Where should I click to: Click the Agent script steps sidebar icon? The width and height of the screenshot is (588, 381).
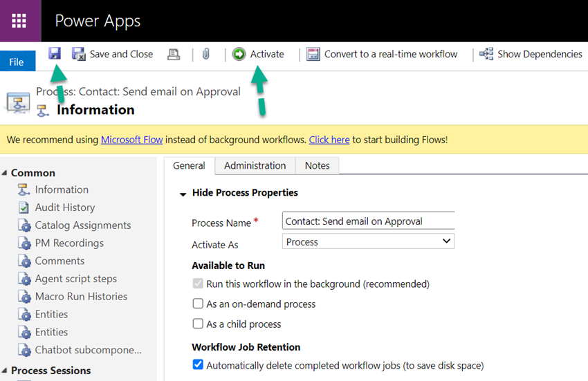pyautogui.click(x=24, y=279)
